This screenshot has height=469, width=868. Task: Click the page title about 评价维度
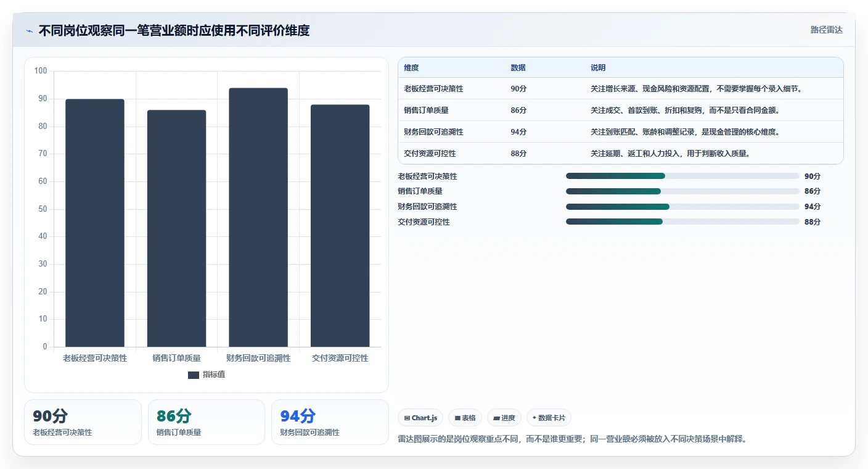tap(174, 30)
